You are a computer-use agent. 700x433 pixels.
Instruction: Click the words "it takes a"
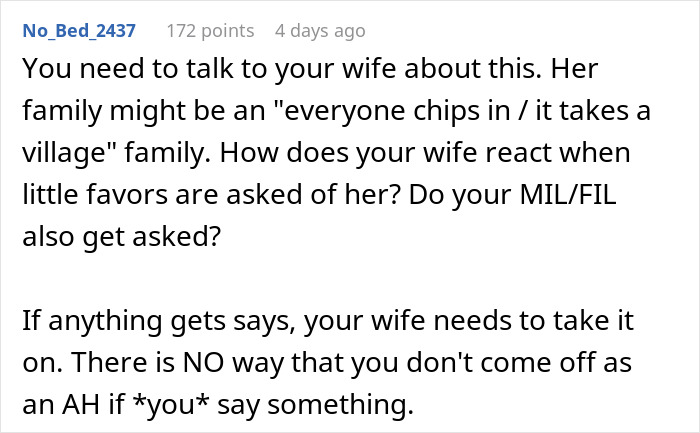pos(592,111)
